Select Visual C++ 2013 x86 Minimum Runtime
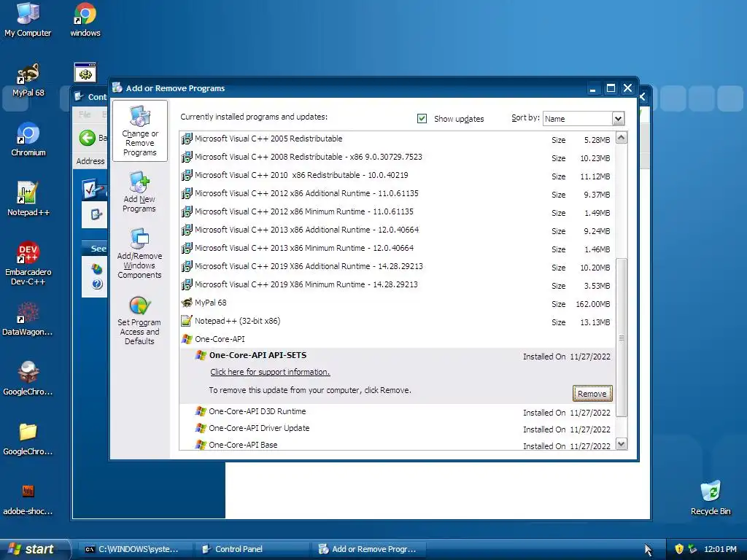747x560 pixels. tap(396, 248)
